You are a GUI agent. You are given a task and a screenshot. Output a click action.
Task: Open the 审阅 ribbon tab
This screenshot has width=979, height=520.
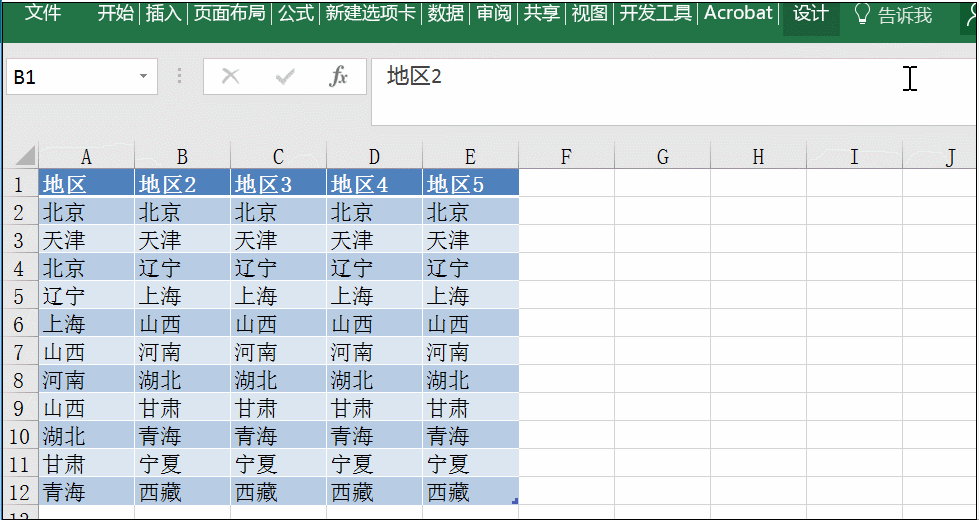[x=494, y=13]
